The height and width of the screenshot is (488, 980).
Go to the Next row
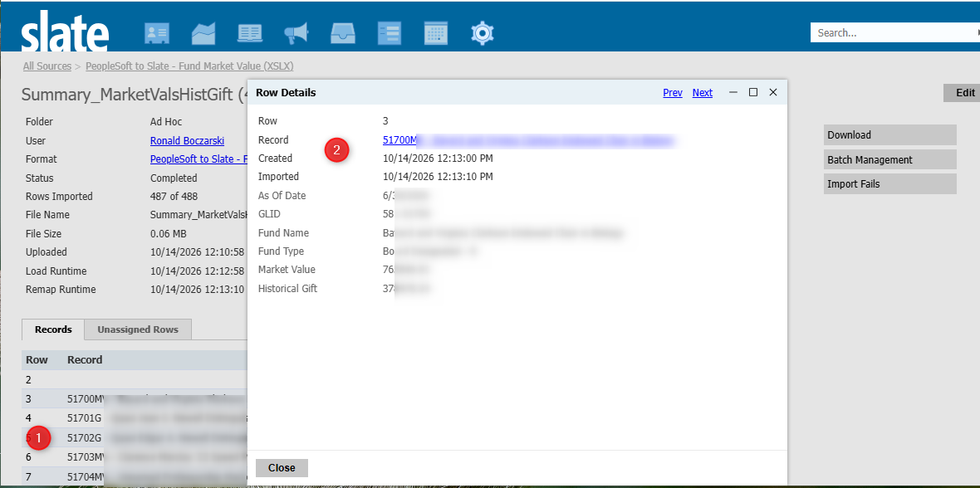click(703, 92)
